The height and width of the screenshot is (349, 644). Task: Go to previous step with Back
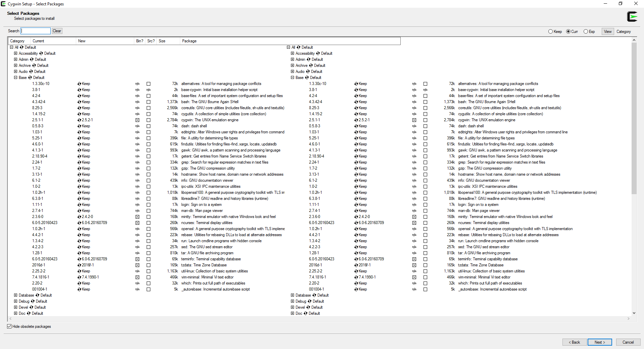575,342
